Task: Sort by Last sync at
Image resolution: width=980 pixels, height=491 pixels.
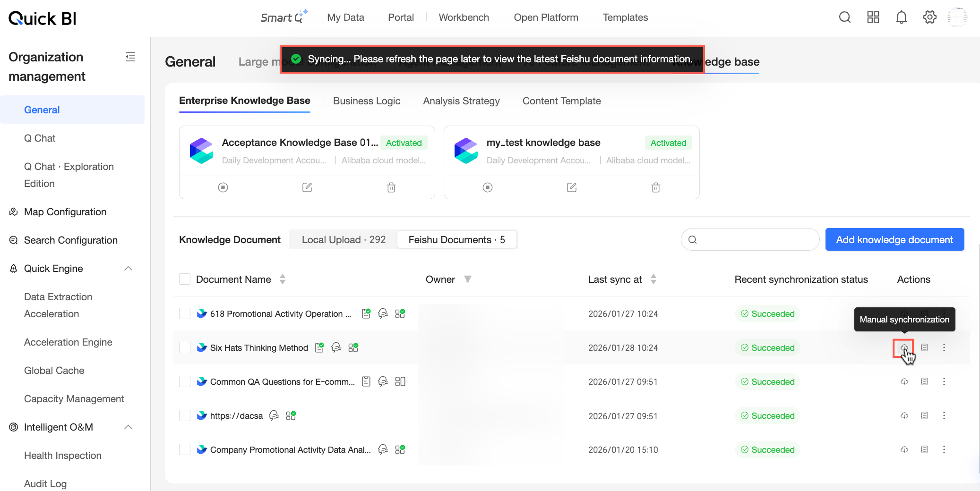Action: 653,279
